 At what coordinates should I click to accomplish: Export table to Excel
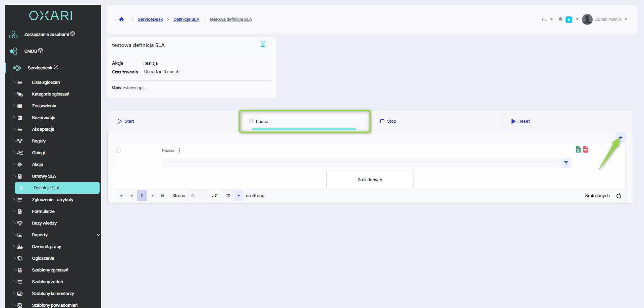coord(578,149)
